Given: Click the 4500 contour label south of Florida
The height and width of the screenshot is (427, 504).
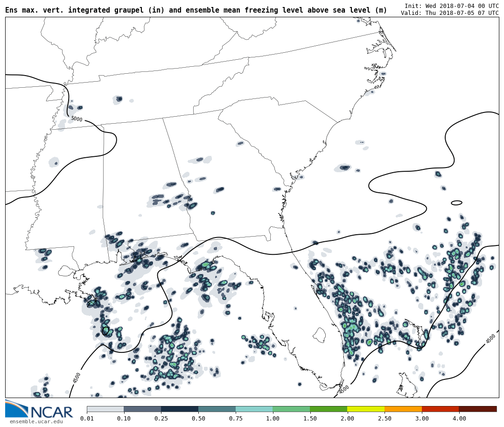Looking at the screenshot, I should click(344, 389).
